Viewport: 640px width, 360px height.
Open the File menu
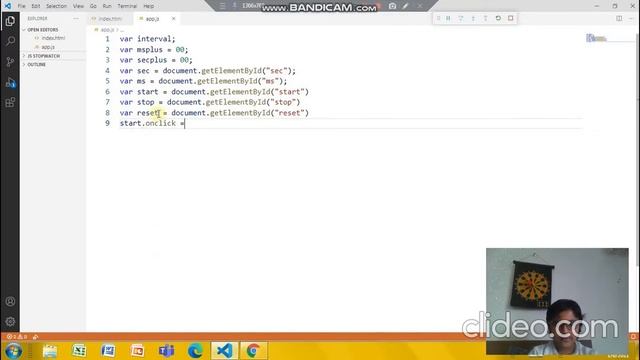(x=22, y=6)
